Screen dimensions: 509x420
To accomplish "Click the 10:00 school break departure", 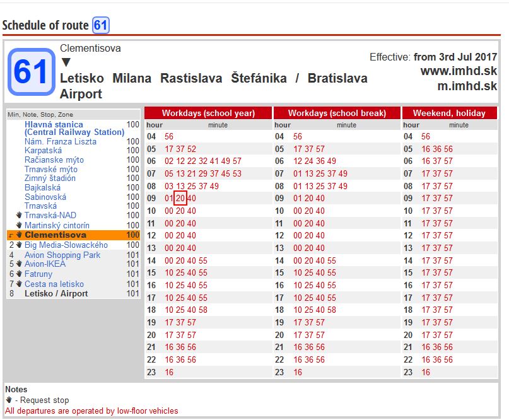I will (298, 211).
